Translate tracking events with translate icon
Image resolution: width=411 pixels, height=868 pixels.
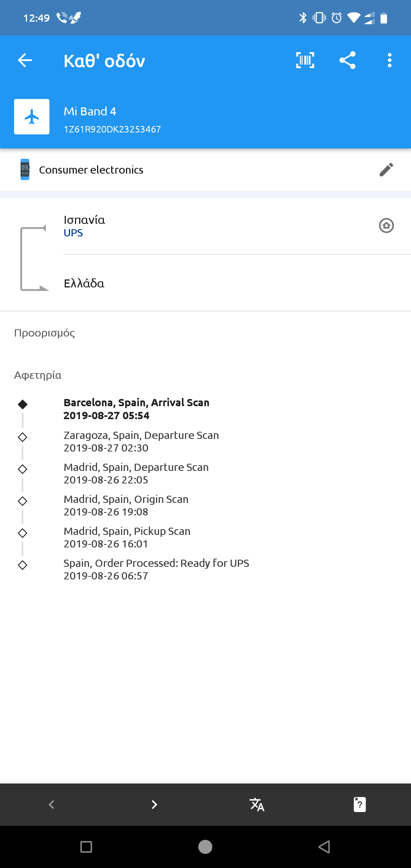(257, 804)
